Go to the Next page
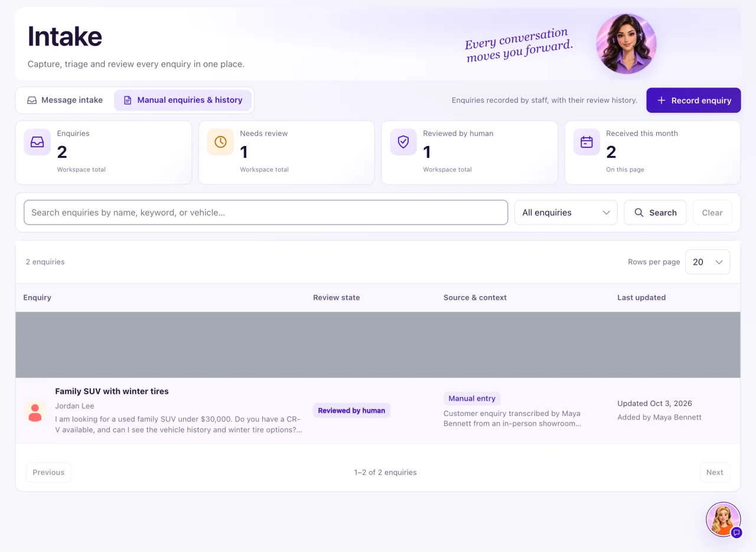Screen dimensions: 756x552 (x=715, y=472)
